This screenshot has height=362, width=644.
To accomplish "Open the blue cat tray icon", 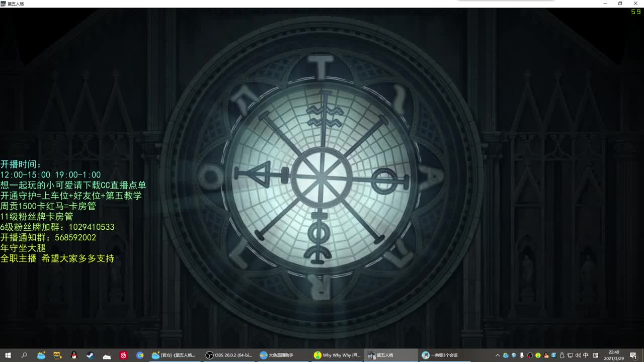I will click(506, 355).
